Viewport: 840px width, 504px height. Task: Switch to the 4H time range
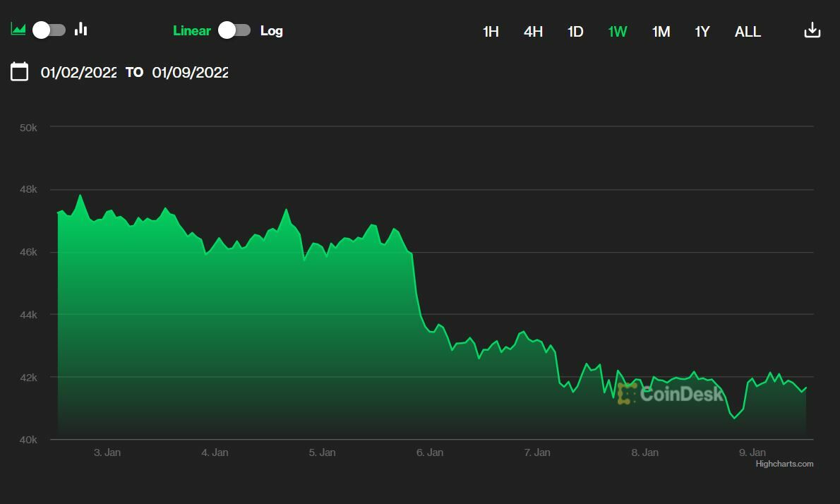(533, 32)
